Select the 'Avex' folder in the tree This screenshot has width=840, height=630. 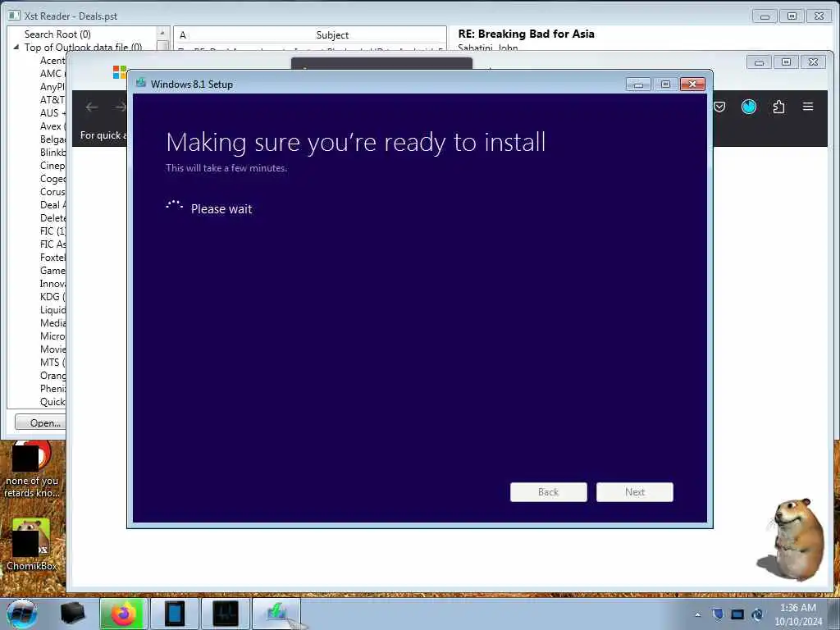52,126
